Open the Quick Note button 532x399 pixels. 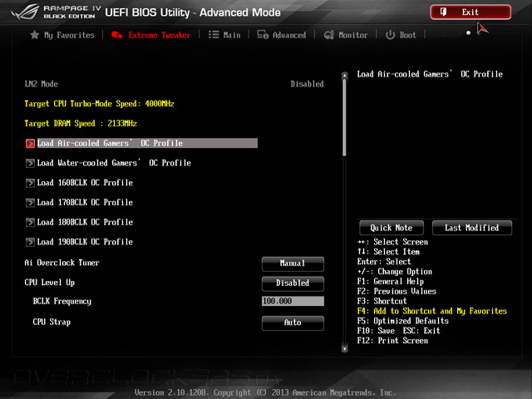[392, 228]
